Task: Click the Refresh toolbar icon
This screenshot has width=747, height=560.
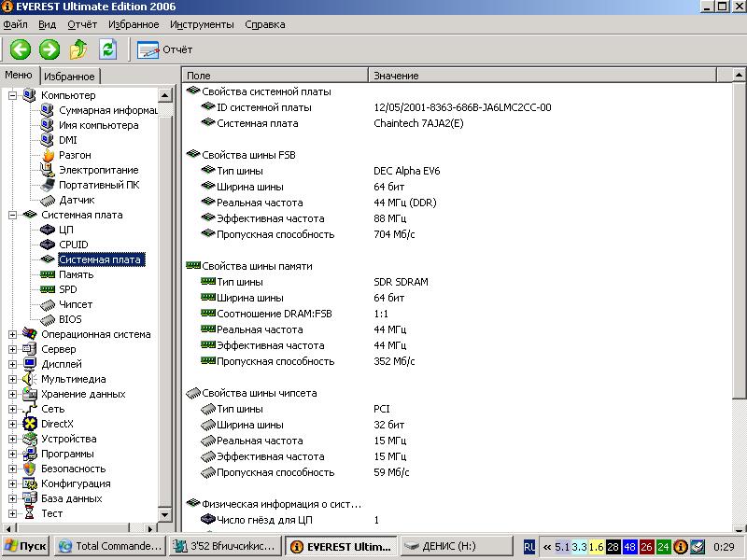Action: click(x=108, y=49)
